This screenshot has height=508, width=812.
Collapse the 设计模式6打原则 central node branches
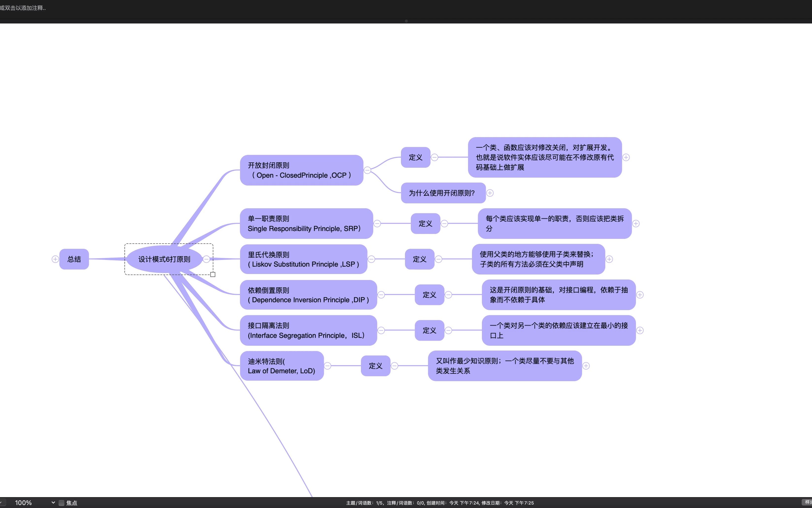tap(206, 259)
